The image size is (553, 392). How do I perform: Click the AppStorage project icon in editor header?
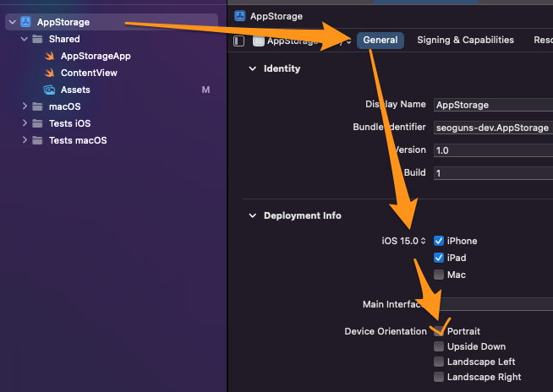tap(240, 16)
